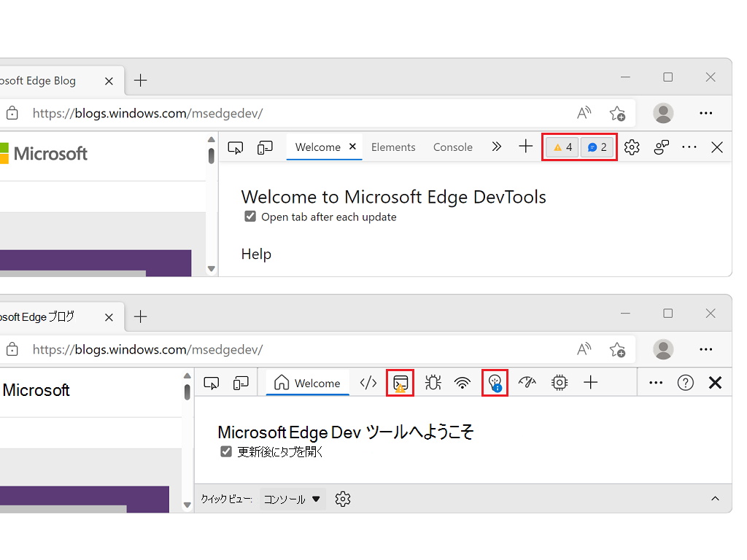The image size is (747, 560).
Task: Open Performance tool gauge icon
Action: 527,382
